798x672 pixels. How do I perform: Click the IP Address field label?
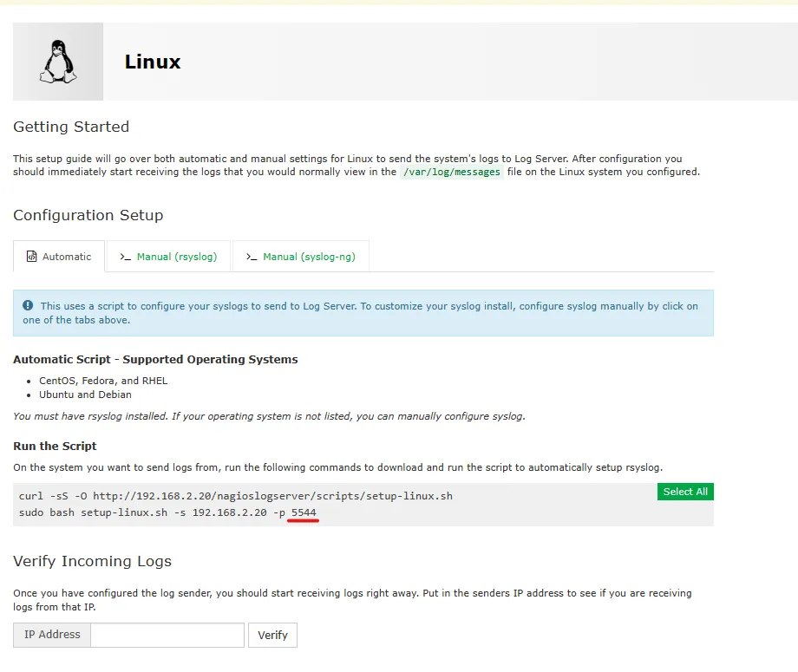coord(52,635)
